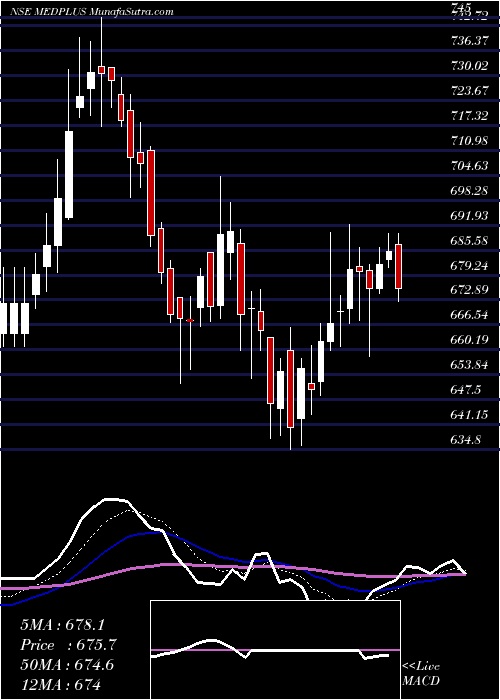Click the last red candlestick on the right
Screen dimensions: 500x700
coord(398,267)
